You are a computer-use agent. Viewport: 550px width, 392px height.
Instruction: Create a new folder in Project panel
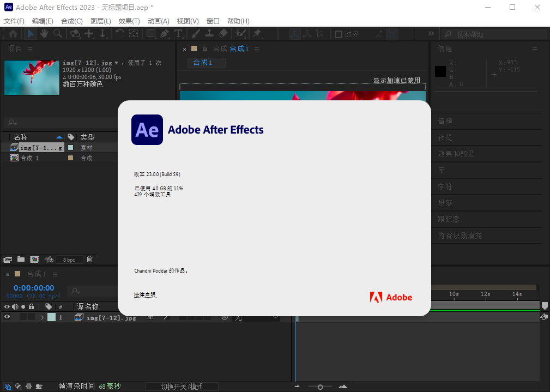pyautogui.click(x=21, y=260)
